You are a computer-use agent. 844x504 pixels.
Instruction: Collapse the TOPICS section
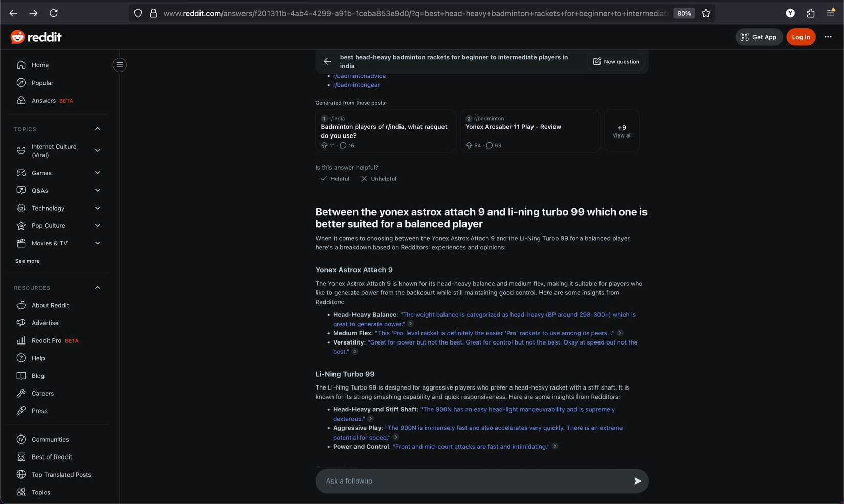point(97,129)
